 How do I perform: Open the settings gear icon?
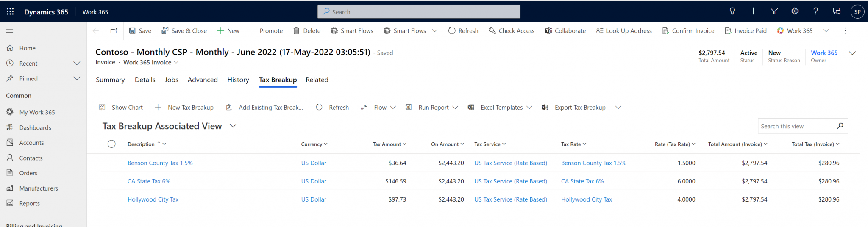point(795,11)
